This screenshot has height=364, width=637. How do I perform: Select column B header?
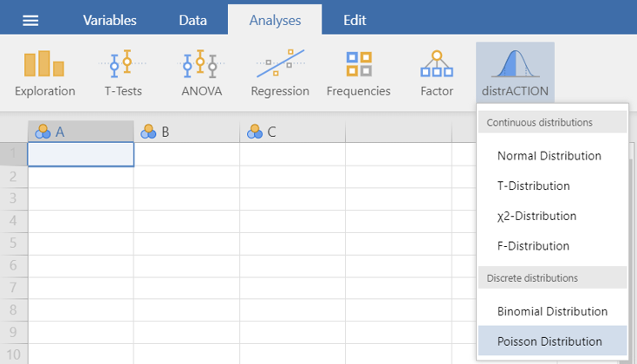coord(186,132)
